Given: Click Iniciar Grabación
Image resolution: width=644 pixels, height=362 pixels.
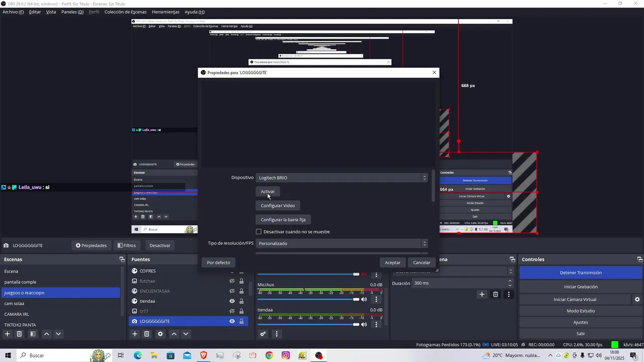Looking at the screenshot, I should (x=581, y=287).
